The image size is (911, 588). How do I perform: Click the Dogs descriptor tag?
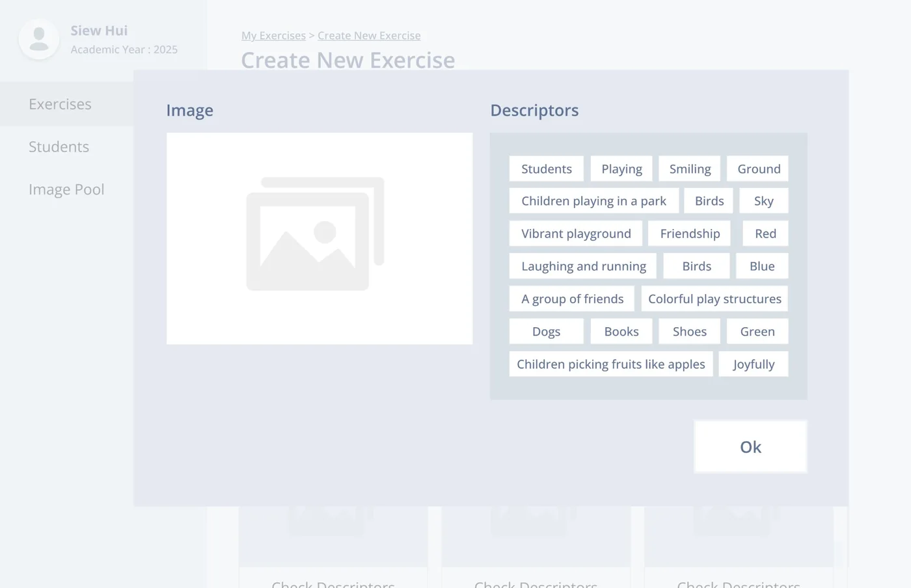[x=547, y=332]
